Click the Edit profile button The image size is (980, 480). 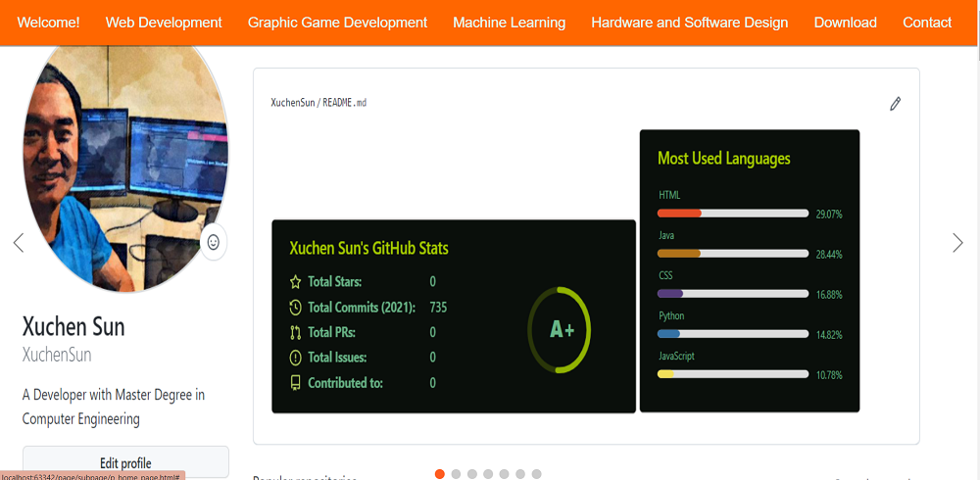(x=125, y=462)
